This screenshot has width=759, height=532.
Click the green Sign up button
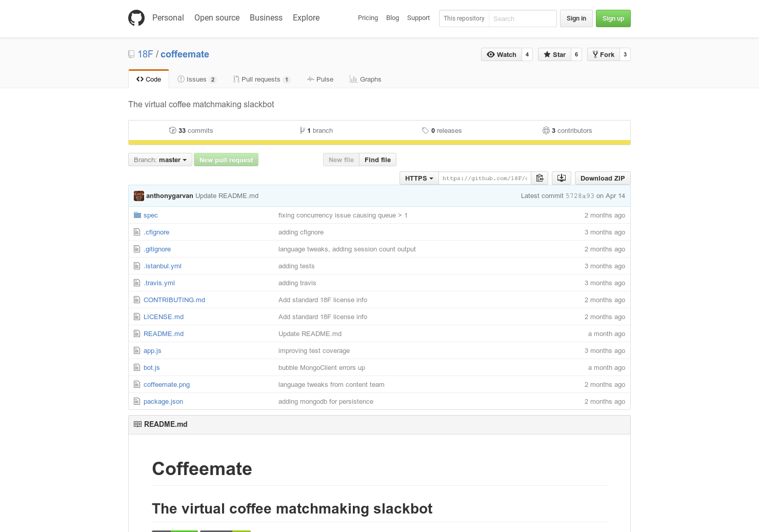tap(613, 18)
